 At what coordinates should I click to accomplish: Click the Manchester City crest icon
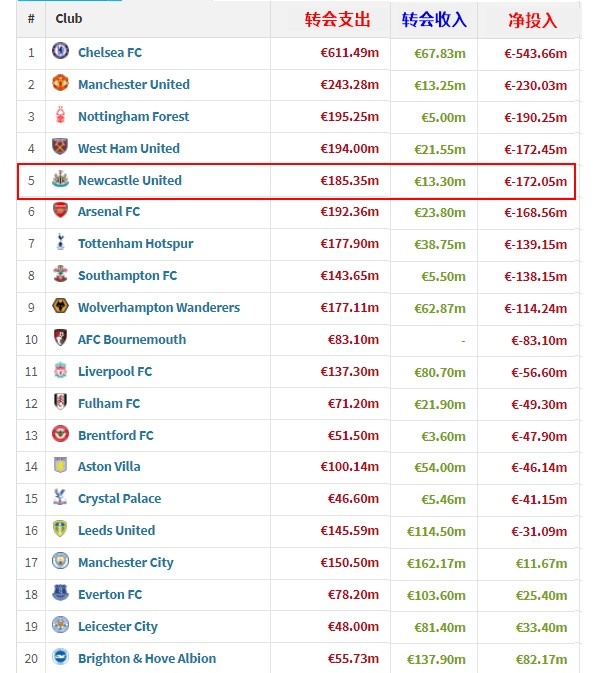point(60,561)
